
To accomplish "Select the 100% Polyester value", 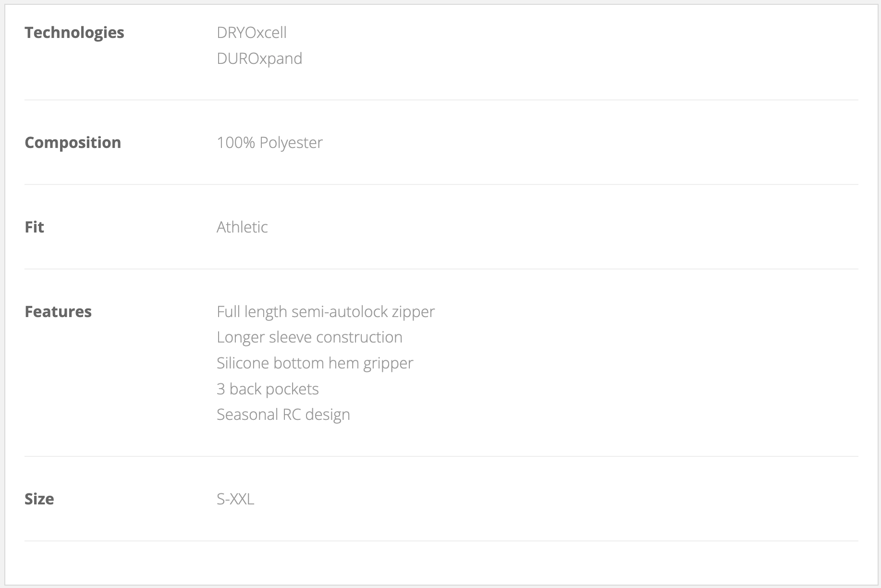I will point(269,143).
